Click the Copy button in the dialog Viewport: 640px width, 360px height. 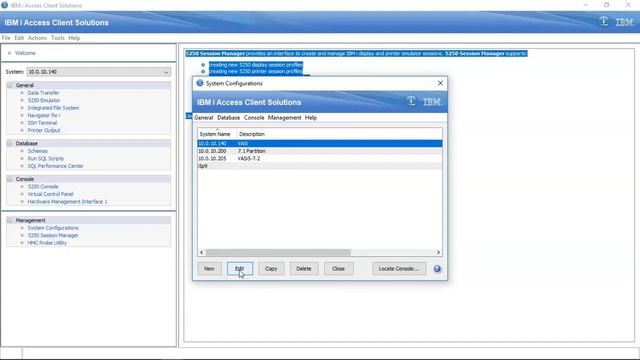tap(271, 269)
